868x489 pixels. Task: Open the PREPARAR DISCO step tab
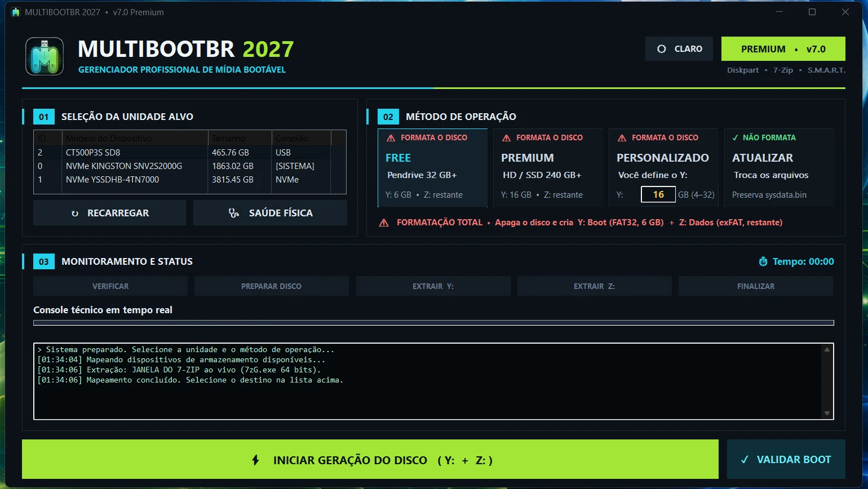[272, 286]
